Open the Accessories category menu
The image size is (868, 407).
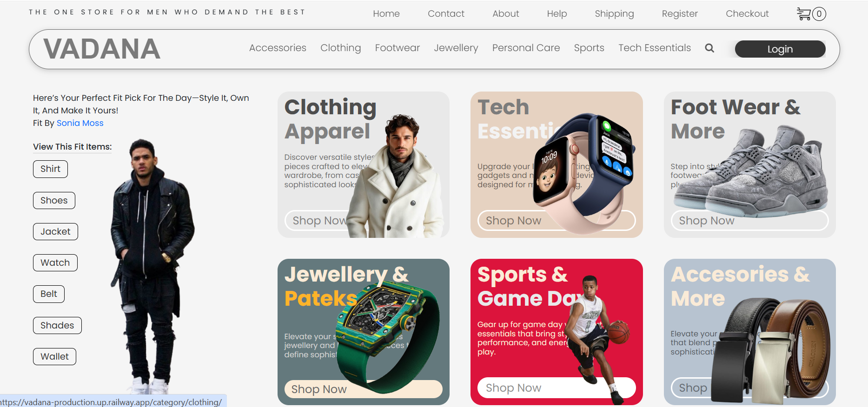pos(278,48)
